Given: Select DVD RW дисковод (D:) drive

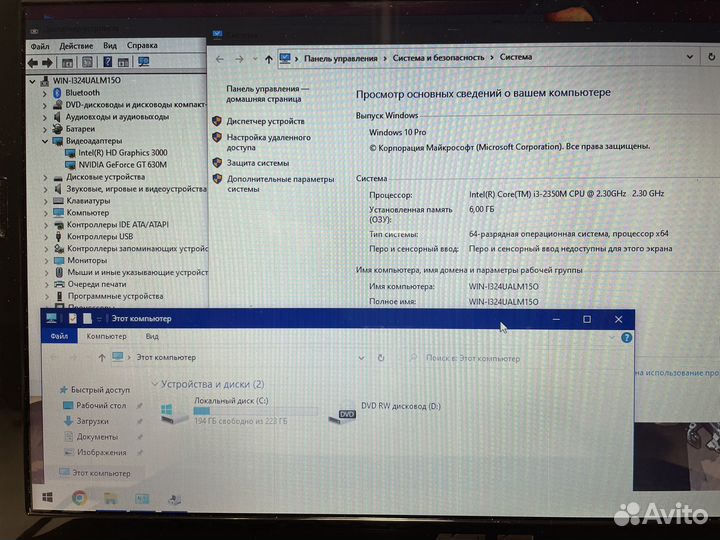Looking at the screenshot, I should pyautogui.click(x=385, y=412).
